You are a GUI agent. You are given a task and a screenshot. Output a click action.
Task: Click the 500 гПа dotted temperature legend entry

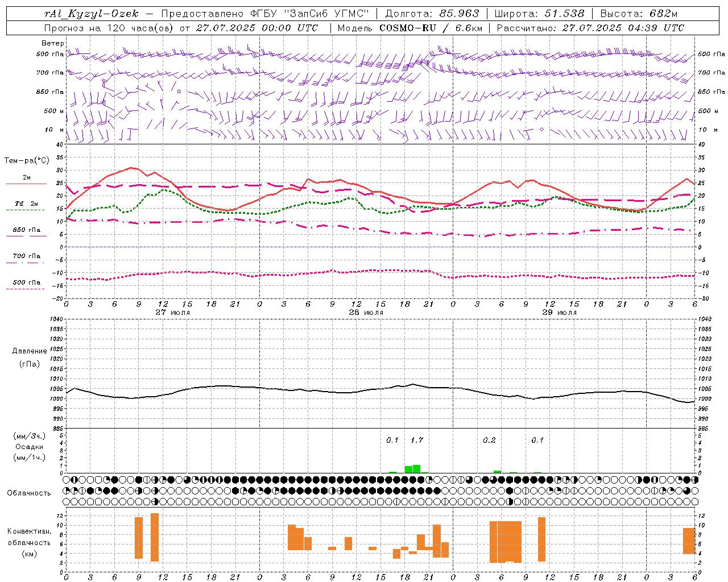coord(26,282)
